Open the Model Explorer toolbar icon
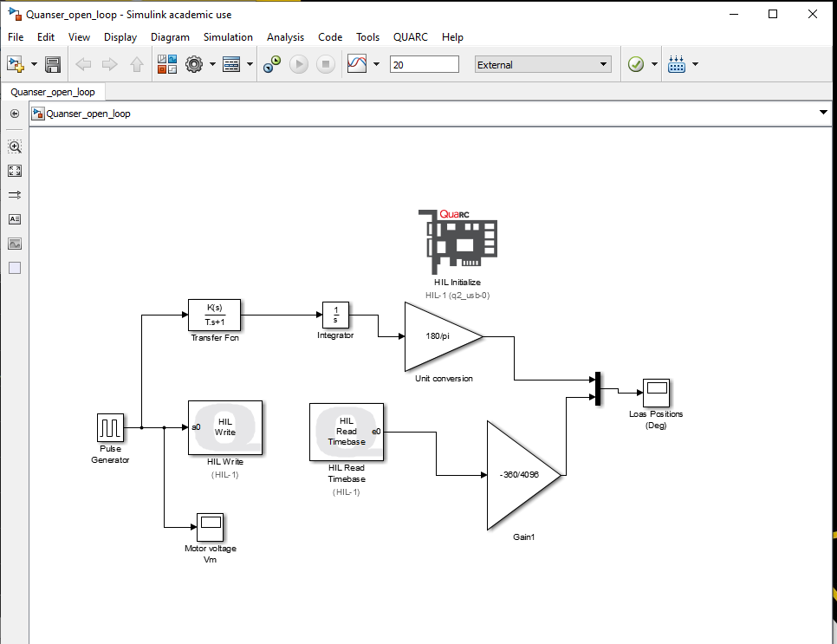 [x=230, y=63]
